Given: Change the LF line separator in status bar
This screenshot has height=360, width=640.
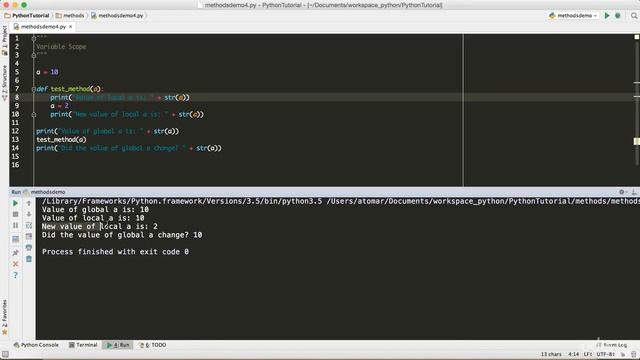Looking at the screenshot, I should [588, 354].
